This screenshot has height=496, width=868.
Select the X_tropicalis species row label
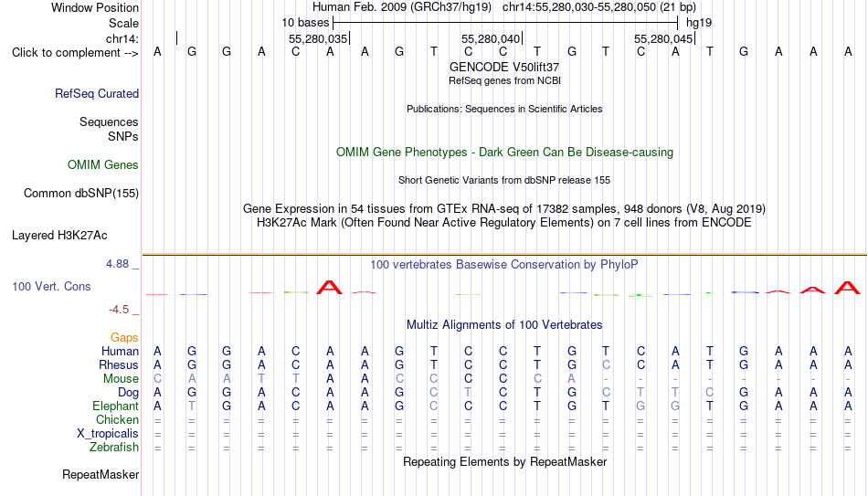click(x=108, y=434)
